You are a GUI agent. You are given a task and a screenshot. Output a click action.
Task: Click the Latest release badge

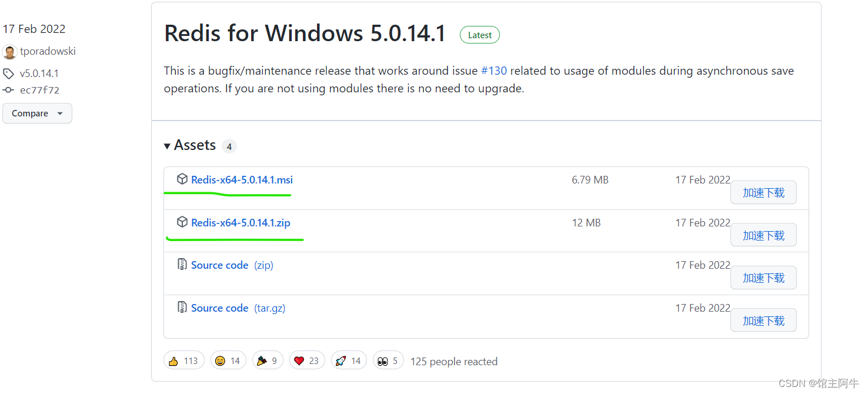click(480, 35)
